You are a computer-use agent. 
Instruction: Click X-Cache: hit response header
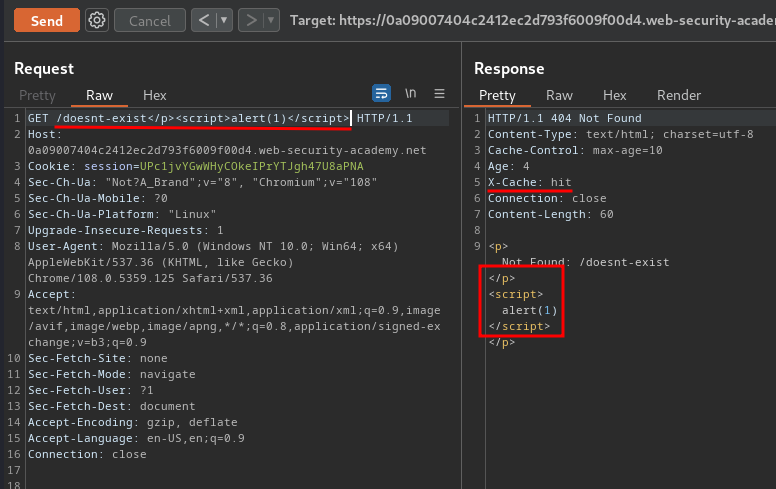(x=530, y=182)
